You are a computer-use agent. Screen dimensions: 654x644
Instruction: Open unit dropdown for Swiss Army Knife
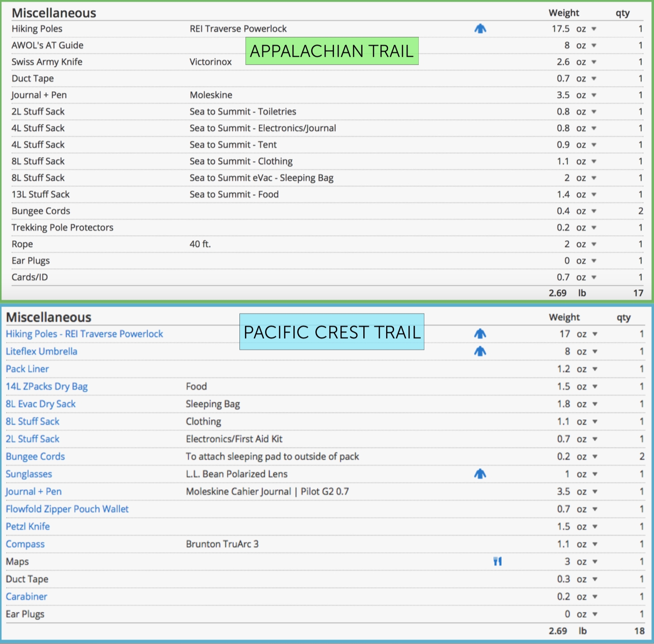click(x=594, y=62)
